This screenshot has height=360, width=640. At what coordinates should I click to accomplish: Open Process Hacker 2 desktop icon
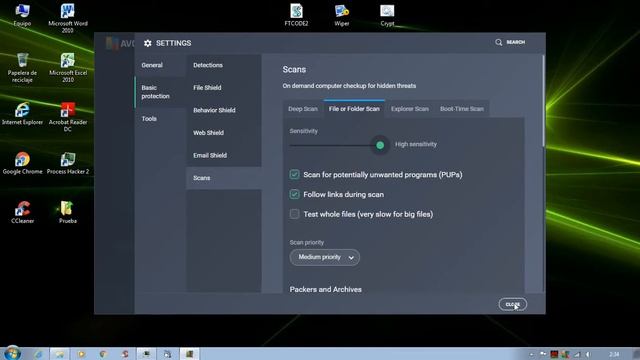coord(68,163)
